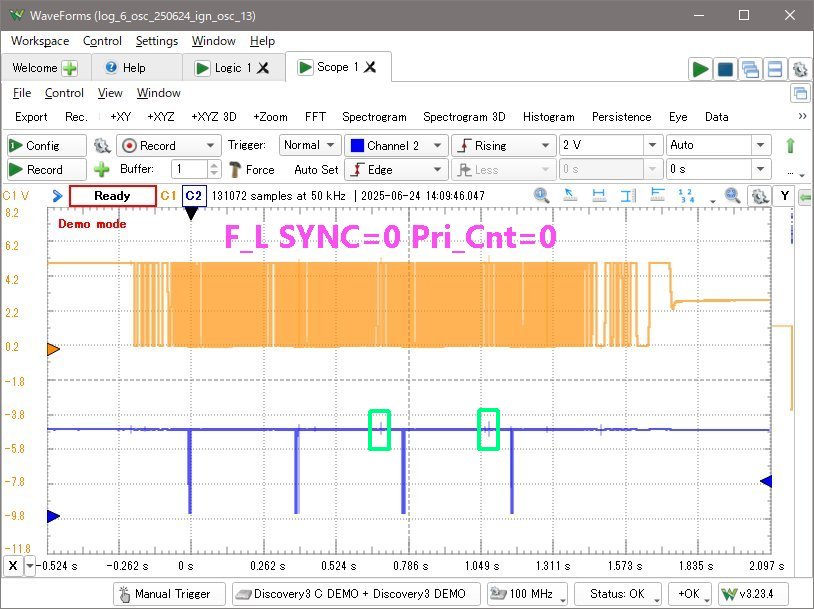Viewport: 814px width, 609px height.
Task: Close the Scope 1 tab
Action: pyautogui.click(x=370, y=67)
